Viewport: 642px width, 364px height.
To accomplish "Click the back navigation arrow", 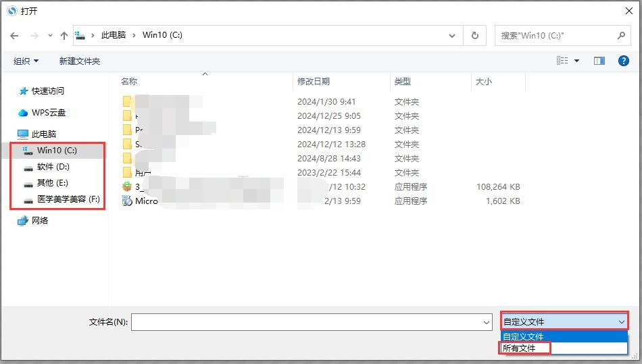I will coord(15,36).
